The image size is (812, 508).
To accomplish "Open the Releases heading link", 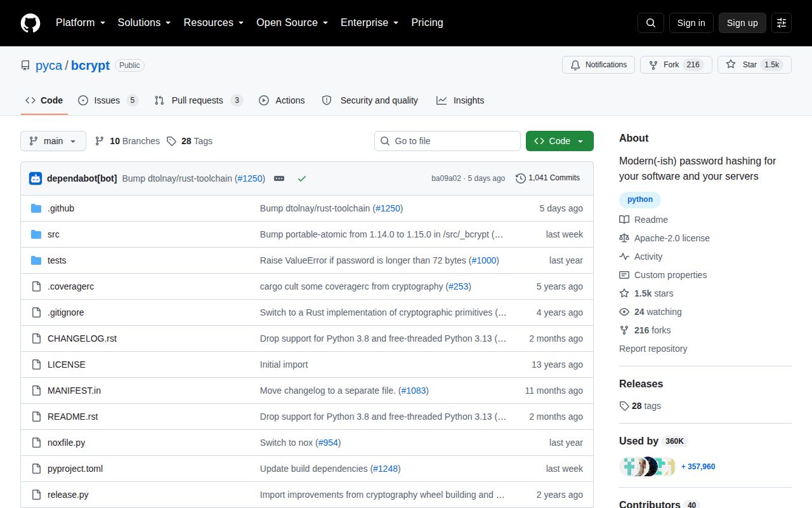I will coord(641,384).
